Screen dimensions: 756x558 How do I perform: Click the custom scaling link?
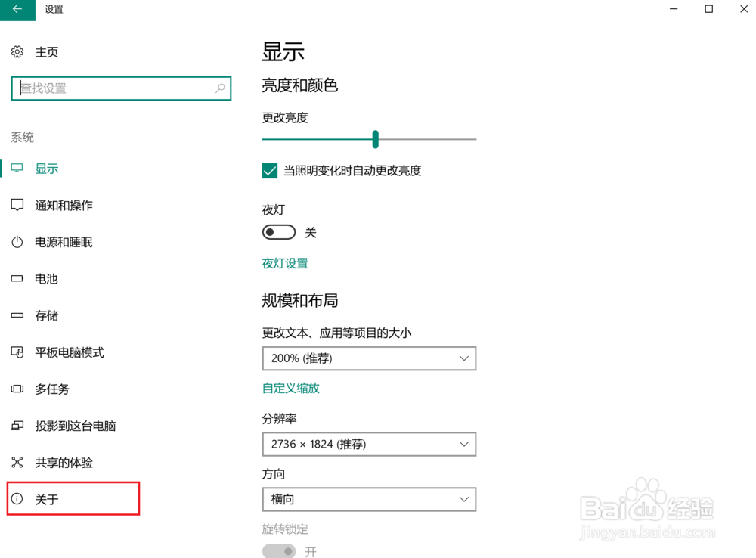(x=292, y=388)
